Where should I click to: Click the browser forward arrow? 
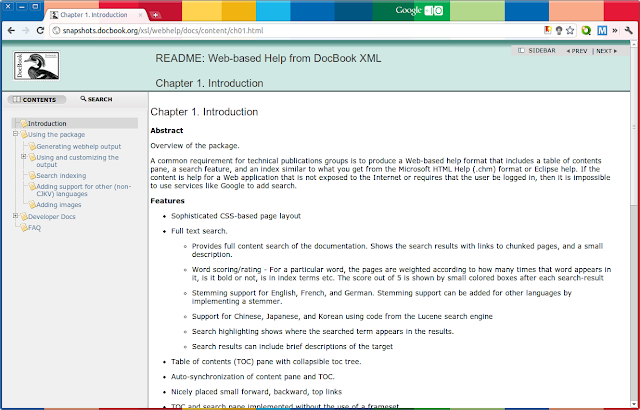[26, 31]
